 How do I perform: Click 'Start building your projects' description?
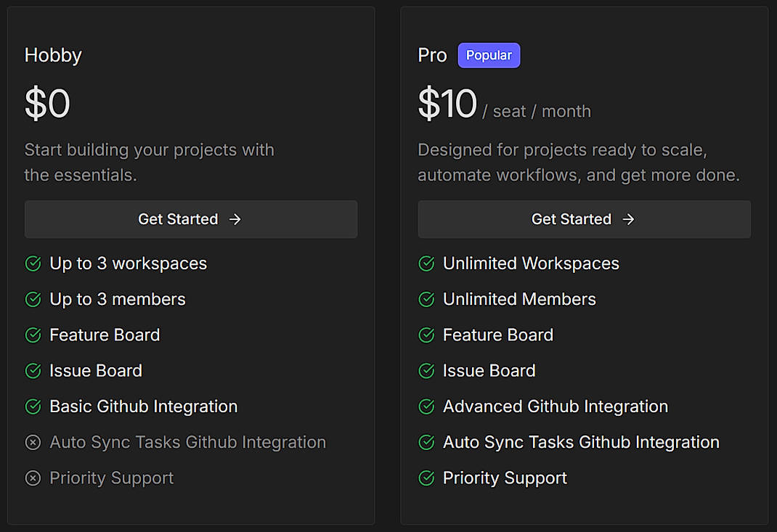pos(149,163)
